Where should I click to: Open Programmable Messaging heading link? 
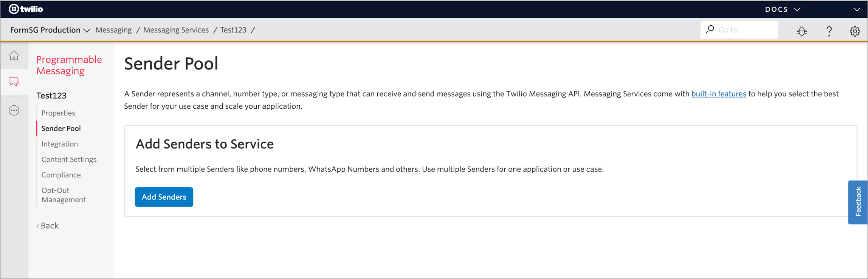pos(69,65)
